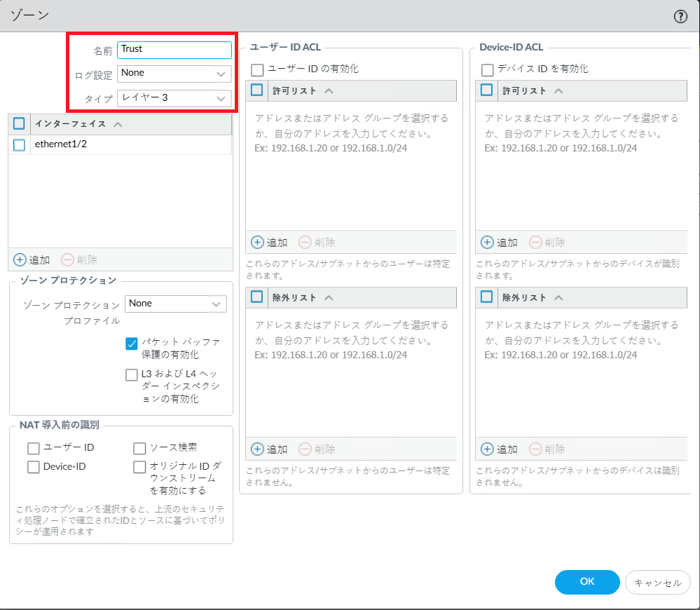Image resolution: width=700 pixels, height=610 pixels.
Task: Disable パケットバッファ保護の有効化
Action: click(130, 344)
